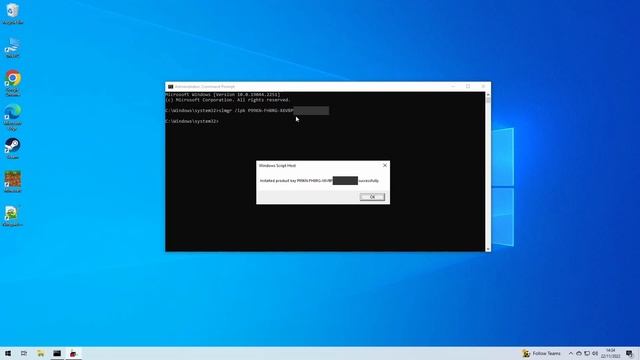Close the Command Prompt window
The image size is (640, 360).
483,87
